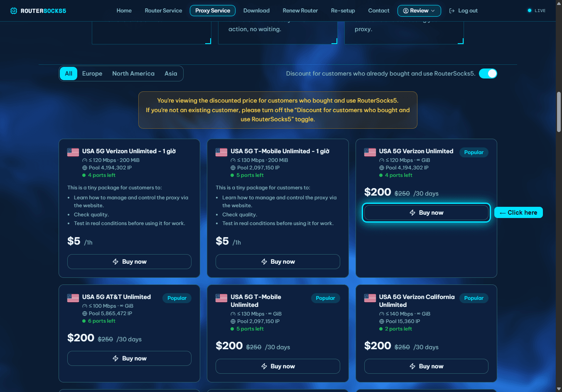Click the "$5 /1h" price on T-Mobile card
This screenshot has width=562, height=392.
(228, 241)
